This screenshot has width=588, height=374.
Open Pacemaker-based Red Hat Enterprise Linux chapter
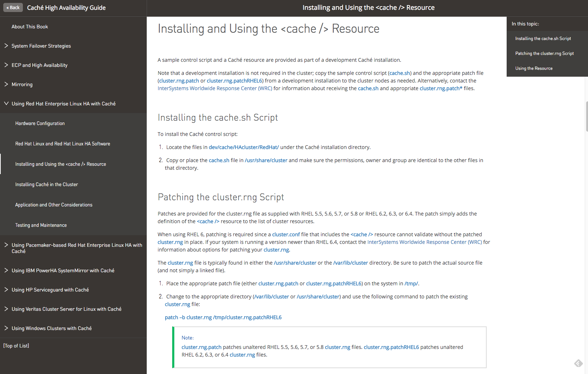(77, 248)
